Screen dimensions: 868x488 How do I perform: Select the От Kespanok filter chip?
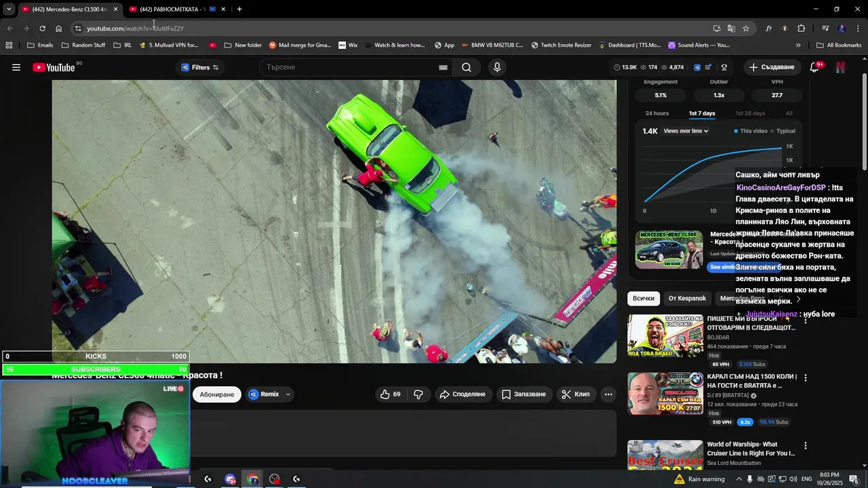[x=687, y=298]
